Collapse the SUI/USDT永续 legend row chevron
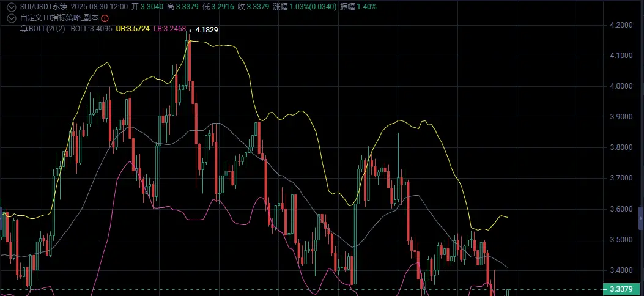This screenshot has width=644, height=296. tap(12, 7)
